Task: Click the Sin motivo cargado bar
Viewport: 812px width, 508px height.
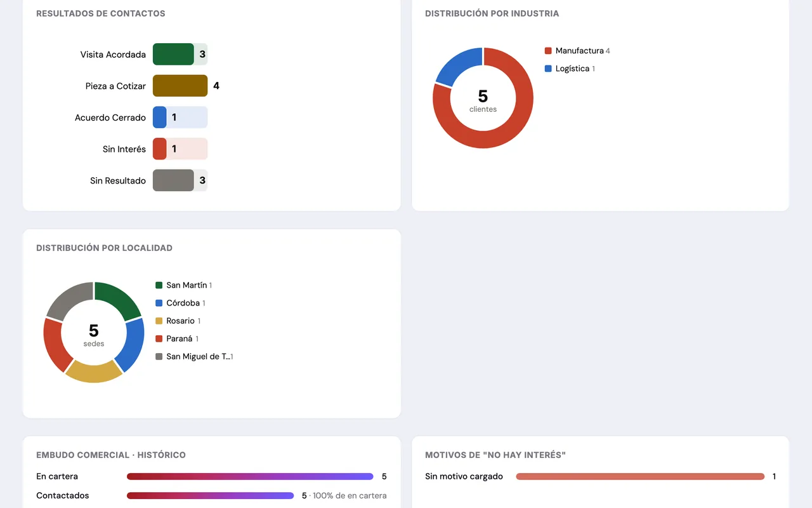Action: click(x=640, y=476)
